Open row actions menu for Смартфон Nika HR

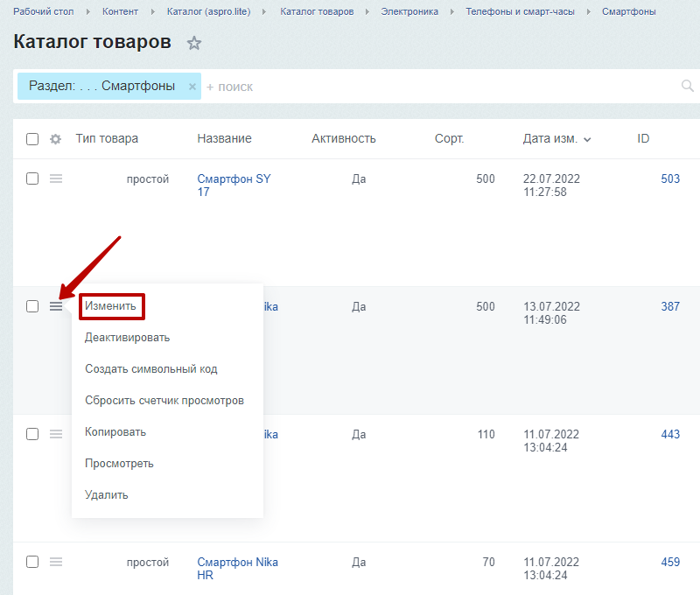click(x=56, y=562)
